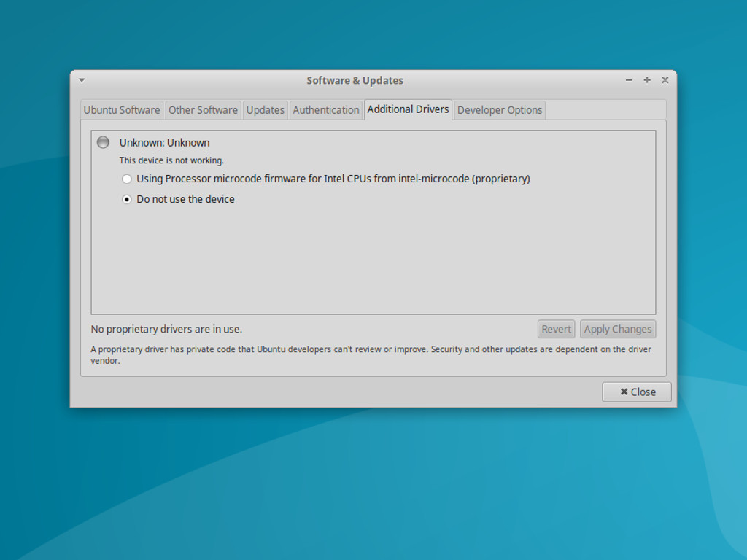The height and width of the screenshot is (560, 747).
Task: Switch to the Other Software tab
Action: [x=203, y=110]
